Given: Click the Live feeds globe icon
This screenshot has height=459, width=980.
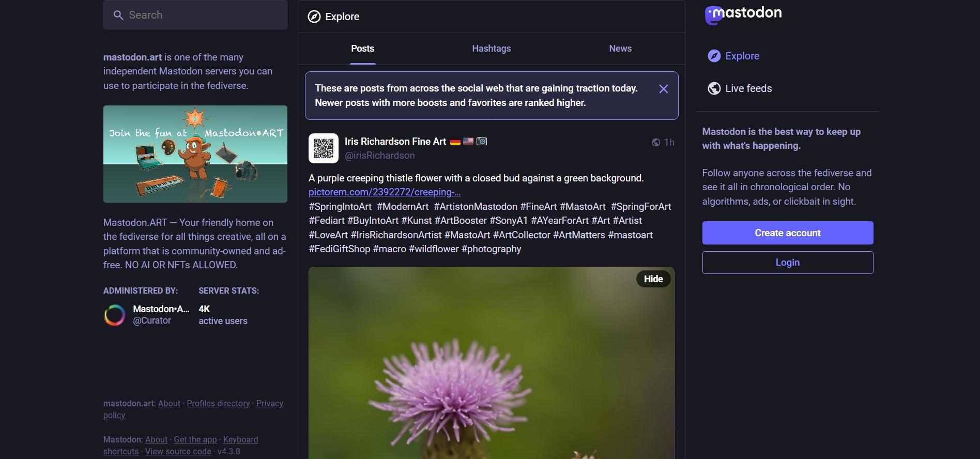Looking at the screenshot, I should 714,89.
